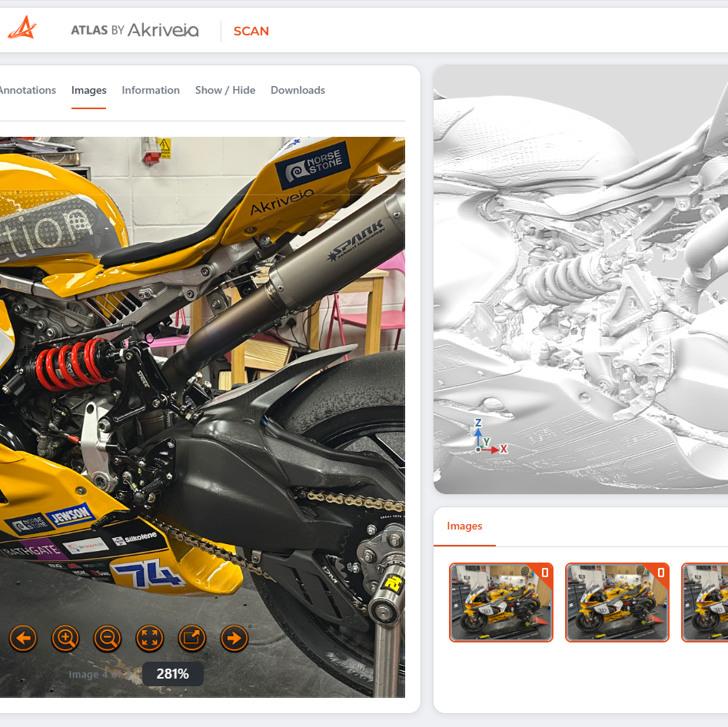Click the 281% zoom level badge

(x=173, y=674)
